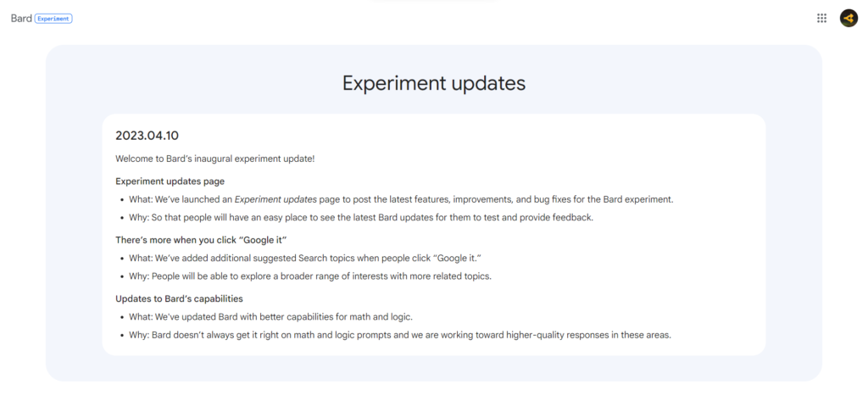Image resolution: width=868 pixels, height=418 pixels.
Task: Click the "There's more when you click Google it" heading
Action: tap(201, 240)
